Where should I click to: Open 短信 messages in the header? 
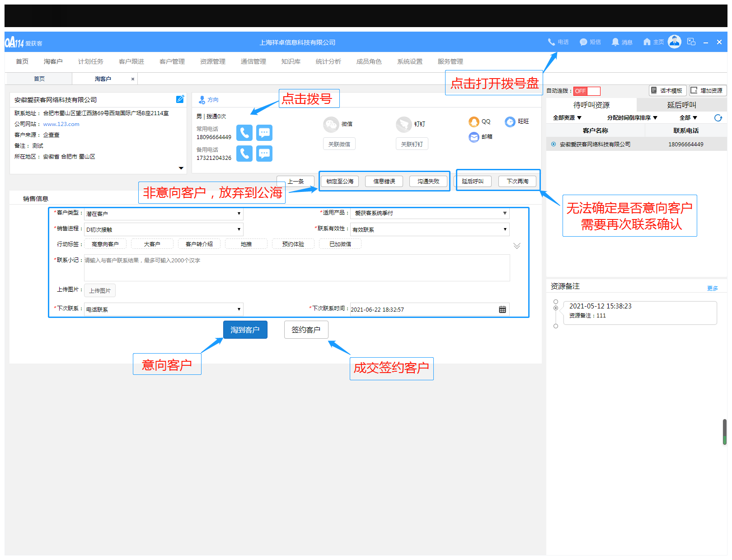(590, 42)
